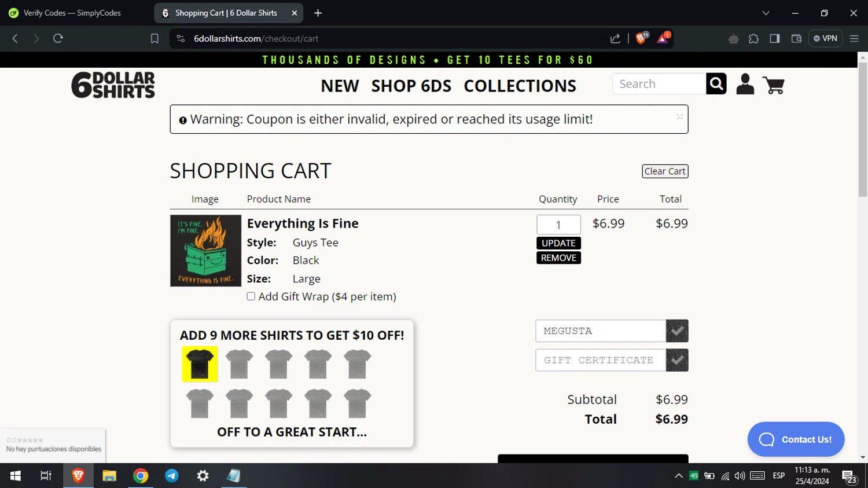Open the account profile icon
The image size is (868, 488).
[x=745, y=85]
